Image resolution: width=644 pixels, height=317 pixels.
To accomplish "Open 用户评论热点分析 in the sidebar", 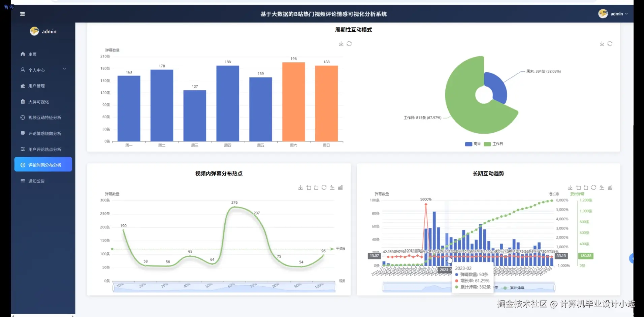I will pyautogui.click(x=43, y=149).
